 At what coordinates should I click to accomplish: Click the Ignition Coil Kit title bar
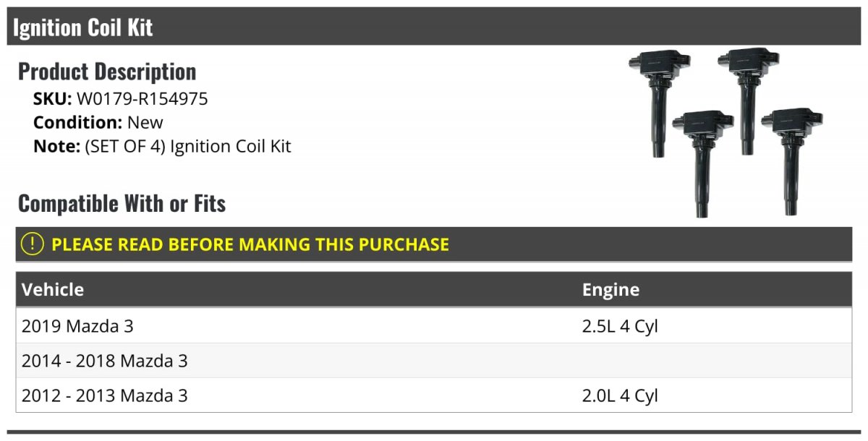434,27
